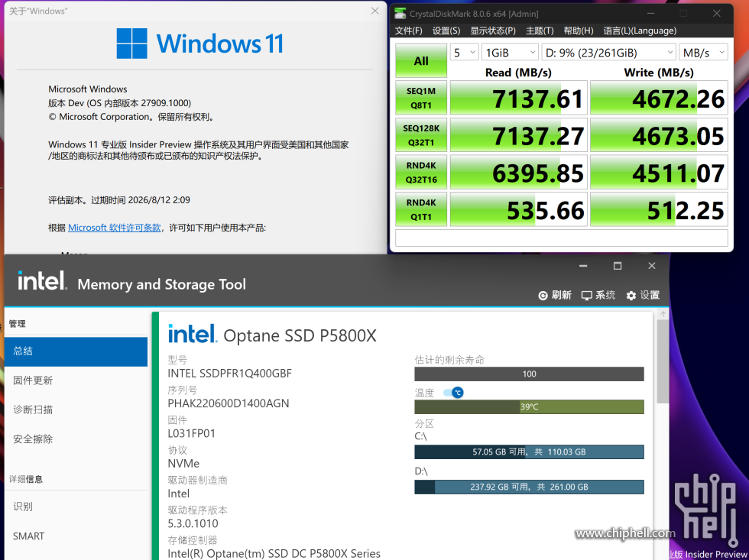This screenshot has height=560, width=749.
Task: Open the 帮助(H) help menu
Action: (579, 31)
